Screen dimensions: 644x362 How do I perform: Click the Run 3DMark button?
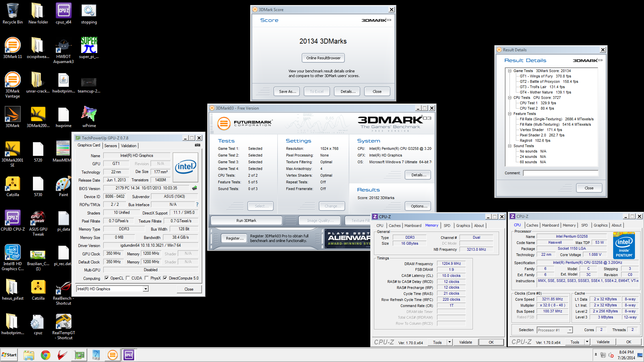click(x=246, y=221)
